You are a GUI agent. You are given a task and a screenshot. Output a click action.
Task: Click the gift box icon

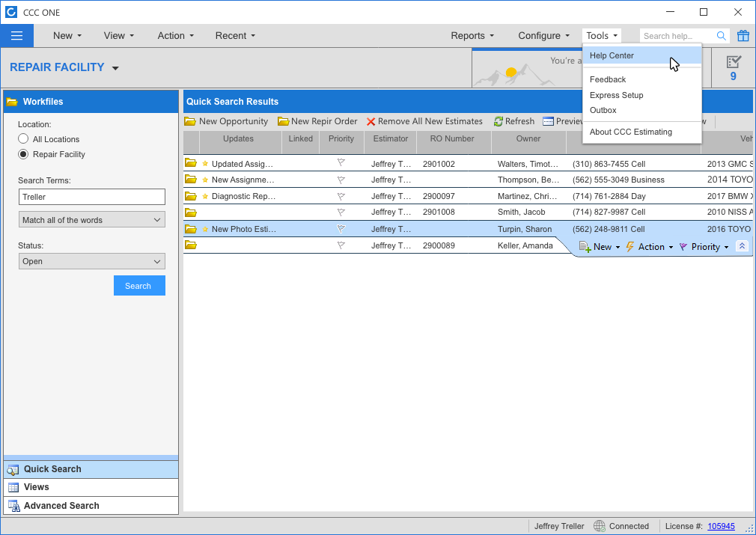pyautogui.click(x=743, y=36)
